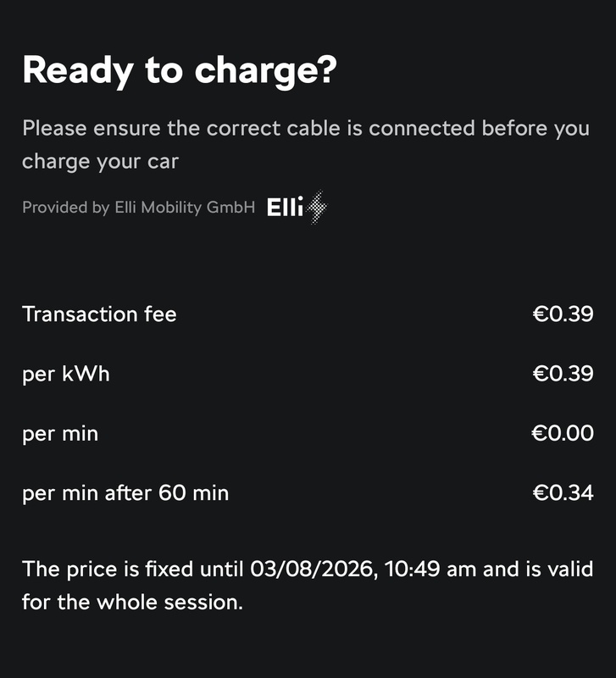The image size is (616, 678).
Task: Click the "for the whole session" text
Action: pos(132,603)
